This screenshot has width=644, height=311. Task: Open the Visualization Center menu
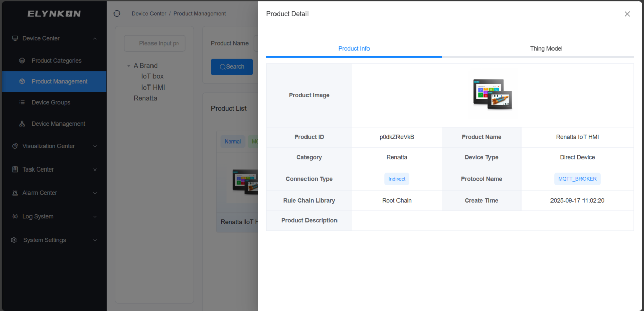54,146
